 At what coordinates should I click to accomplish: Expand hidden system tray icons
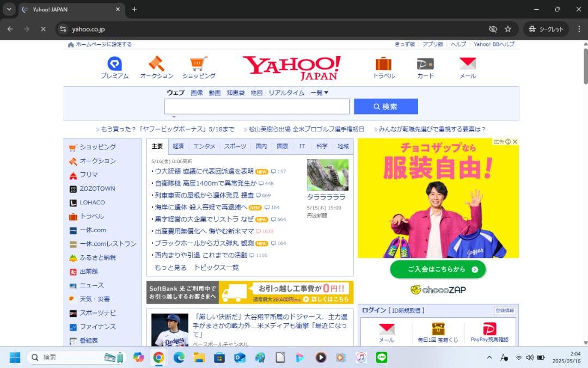(489, 357)
